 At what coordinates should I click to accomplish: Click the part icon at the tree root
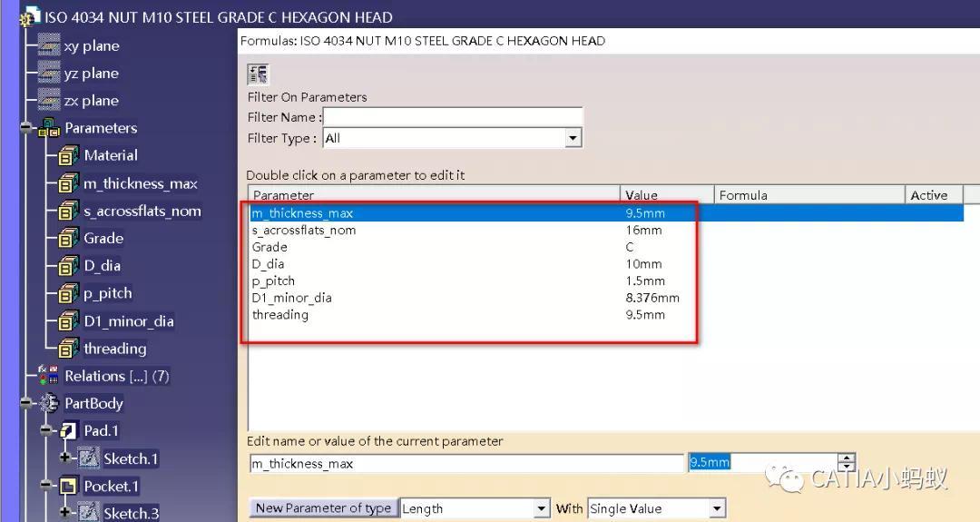tap(29, 17)
